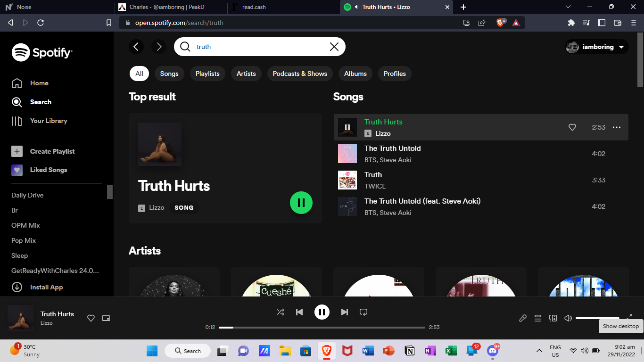Screen dimensions: 644x362
Task: Like Truth Hurts in the Songs list
Action: pyautogui.click(x=572, y=127)
